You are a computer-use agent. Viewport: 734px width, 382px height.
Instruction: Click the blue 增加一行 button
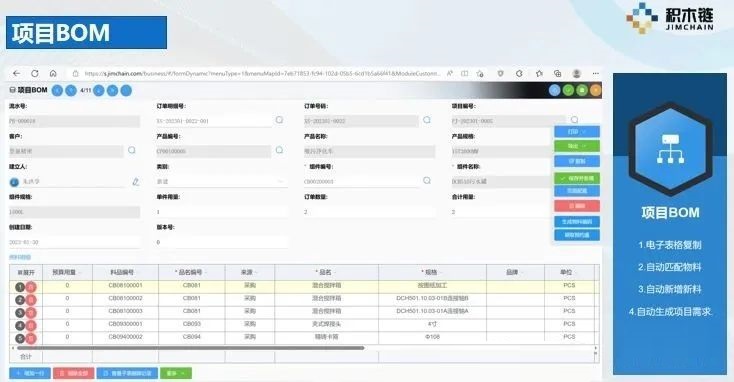[x=30, y=373]
